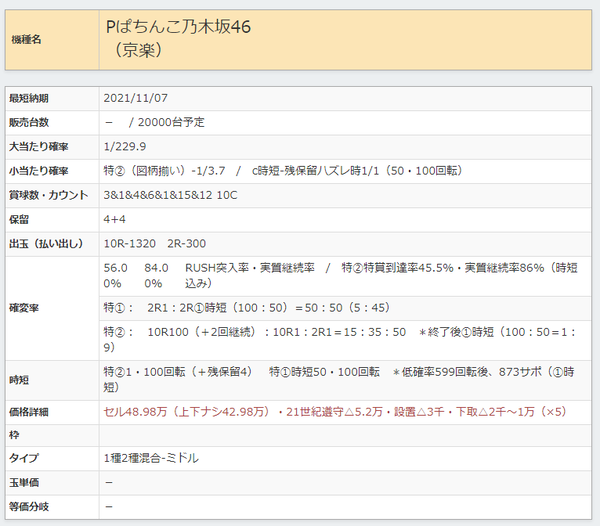Select the 4+4 value
The width and height of the screenshot is (600, 526).
tap(114, 219)
